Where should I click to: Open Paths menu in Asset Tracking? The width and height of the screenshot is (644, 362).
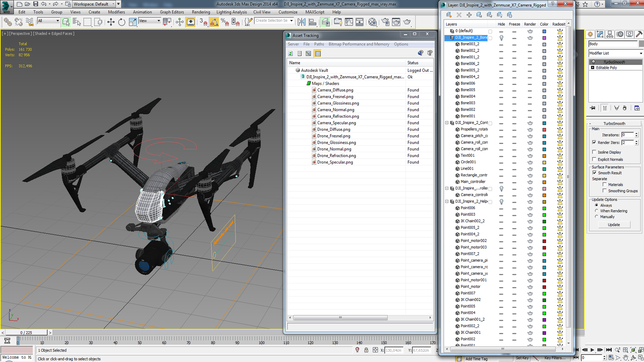(319, 44)
